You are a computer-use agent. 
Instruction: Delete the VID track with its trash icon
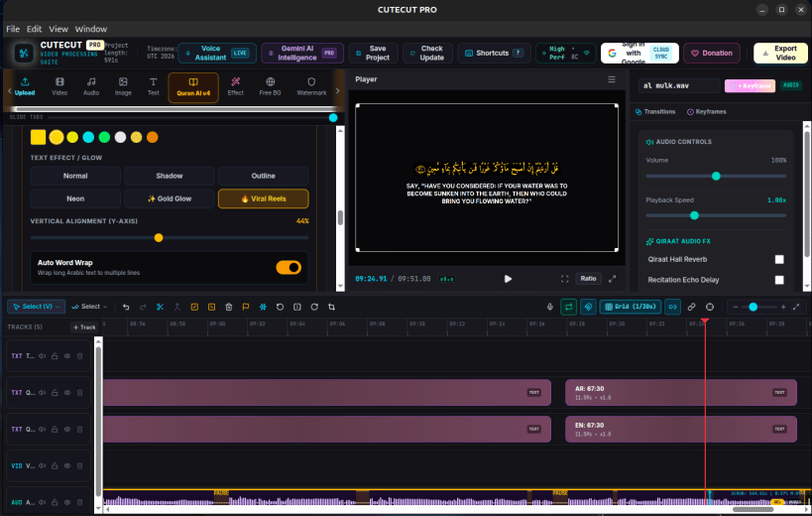click(79, 465)
